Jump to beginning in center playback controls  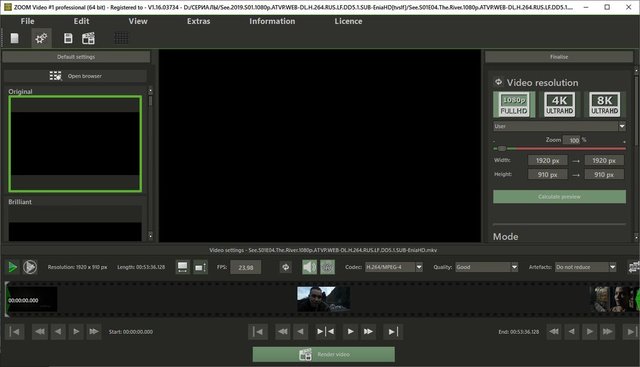(x=258, y=332)
